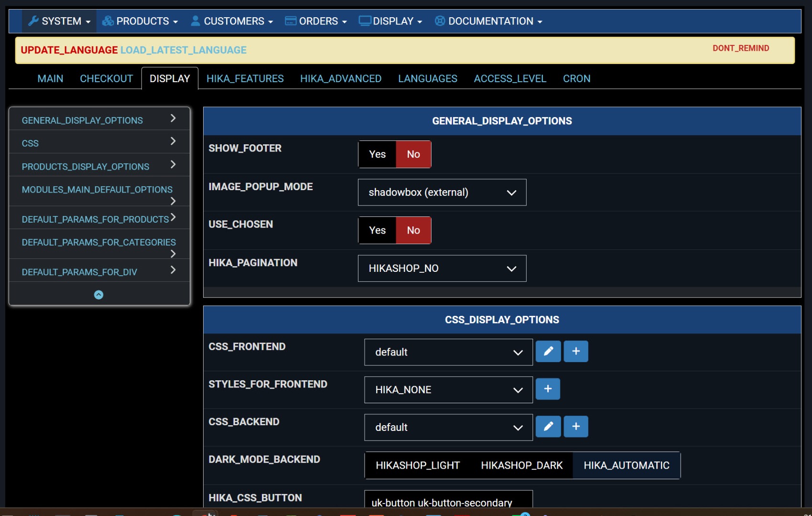Click the HIKA_PAGINATION label
812x516 pixels.
(x=253, y=263)
